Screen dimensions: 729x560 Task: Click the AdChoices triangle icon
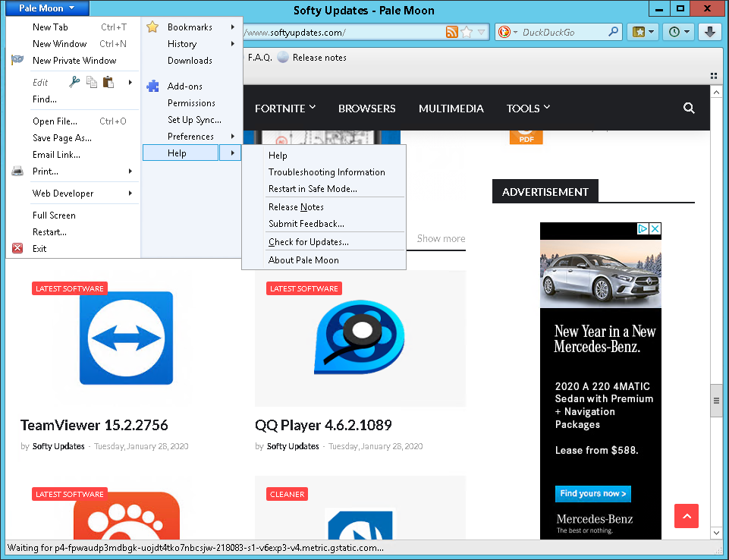(643, 228)
